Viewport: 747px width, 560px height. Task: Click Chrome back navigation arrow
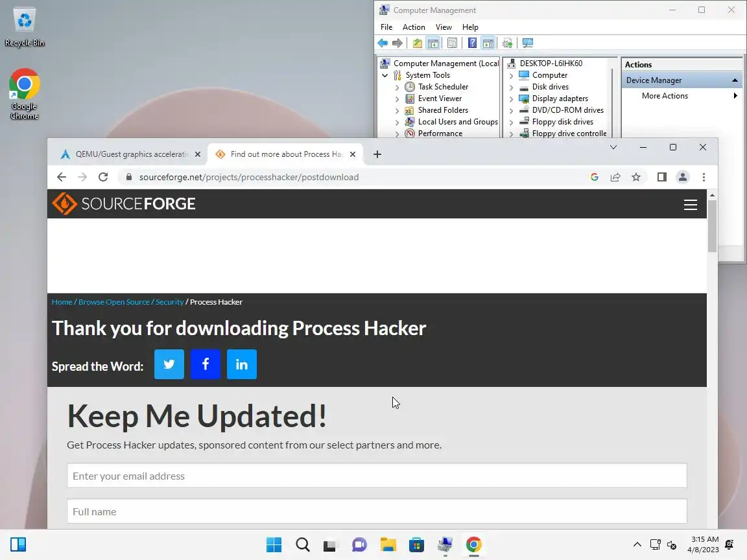[x=62, y=177]
